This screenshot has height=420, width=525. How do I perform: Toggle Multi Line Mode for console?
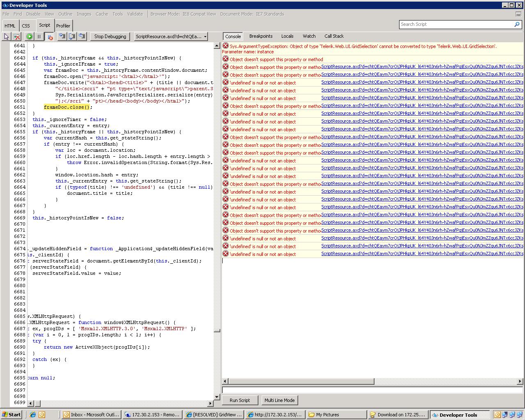[x=279, y=400]
